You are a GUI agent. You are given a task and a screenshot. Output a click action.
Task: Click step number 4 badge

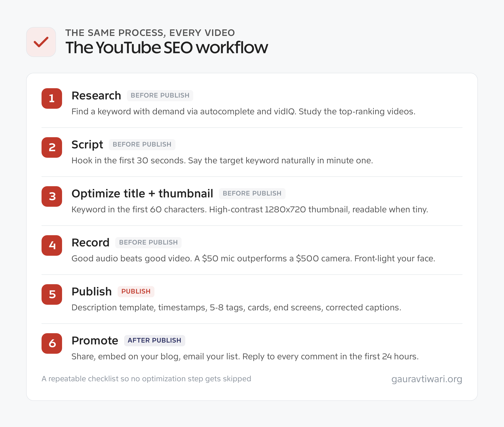click(x=52, y=245)
